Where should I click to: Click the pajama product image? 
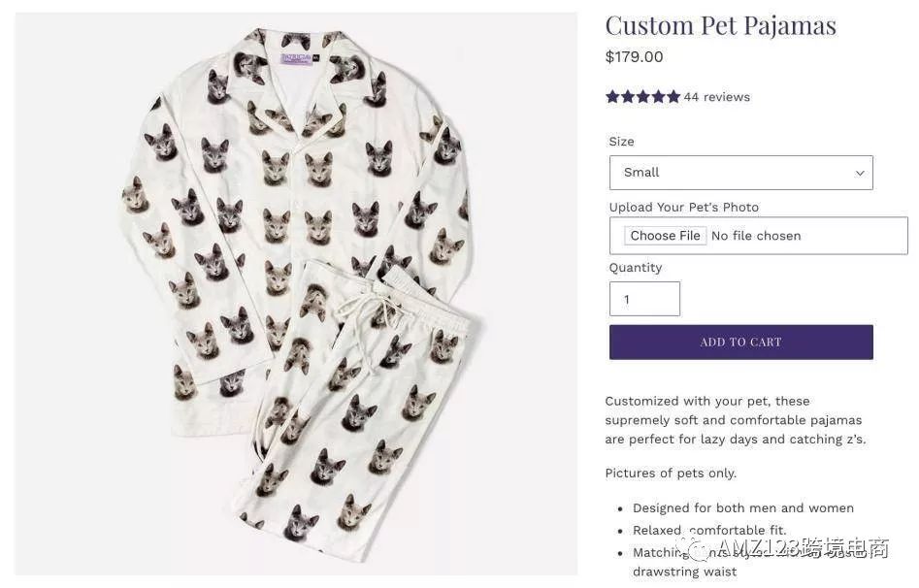pyautogui.click(x=296, y=291)
